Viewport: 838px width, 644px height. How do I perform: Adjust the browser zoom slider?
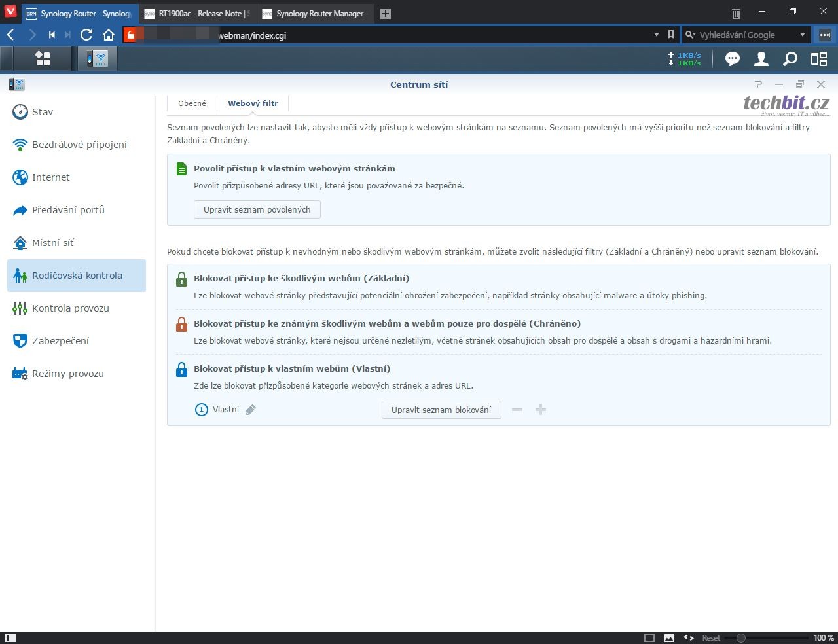click(x=741, y=637)
